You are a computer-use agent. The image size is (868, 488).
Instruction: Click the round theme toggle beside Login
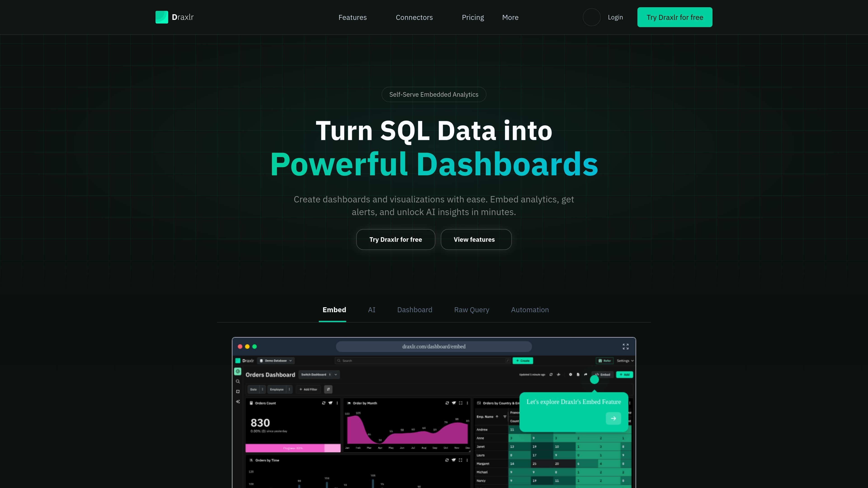[591, 17]
